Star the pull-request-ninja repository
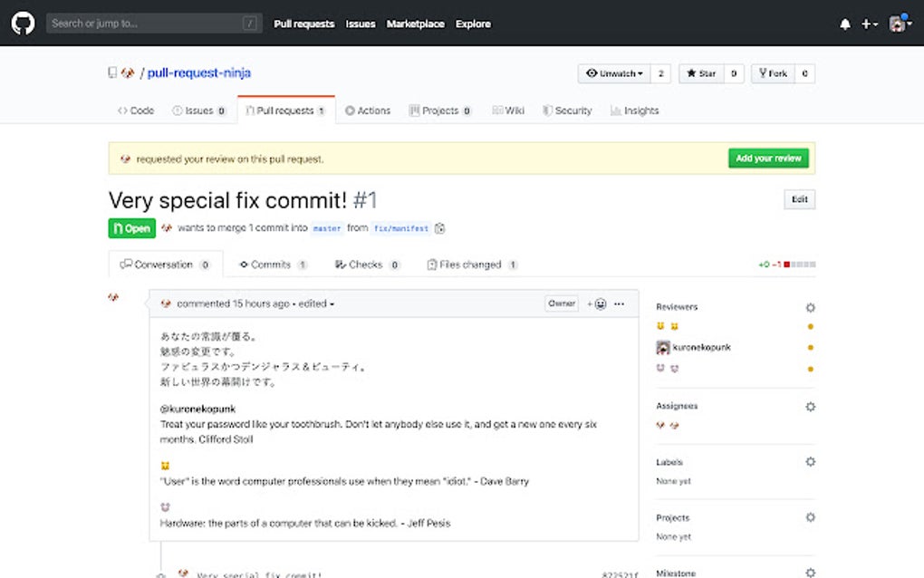 [x=701, y=73]
